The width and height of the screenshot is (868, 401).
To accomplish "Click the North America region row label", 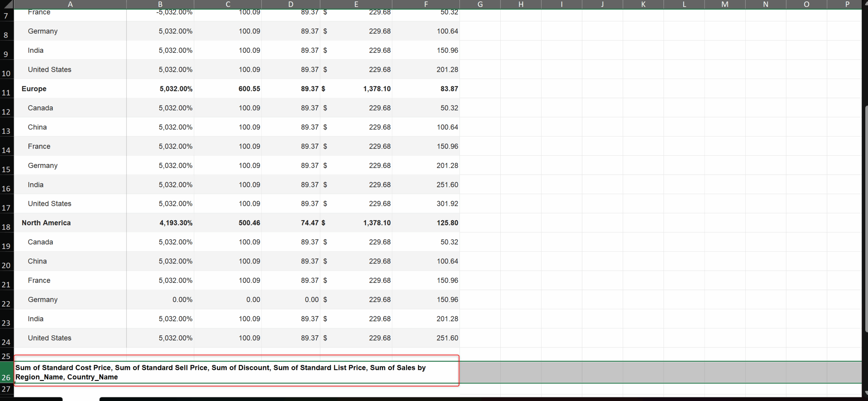I will pos(46,223).
